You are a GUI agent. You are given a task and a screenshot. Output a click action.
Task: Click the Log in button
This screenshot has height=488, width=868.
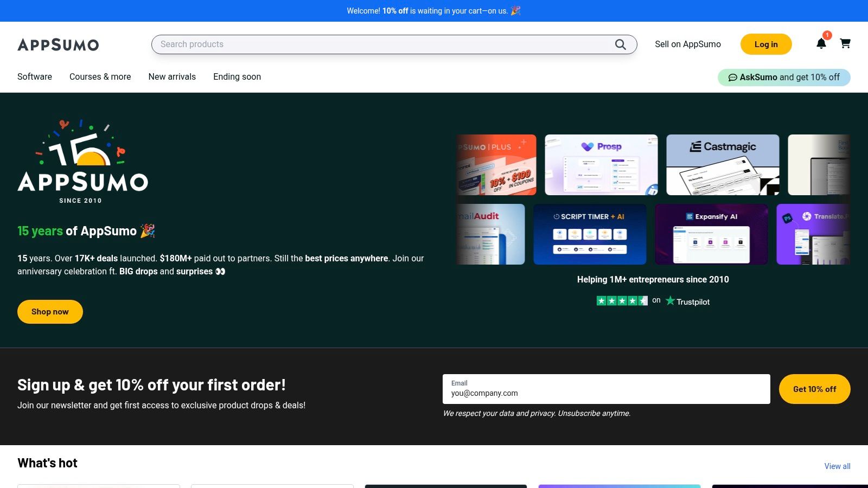tap(766, 44)
